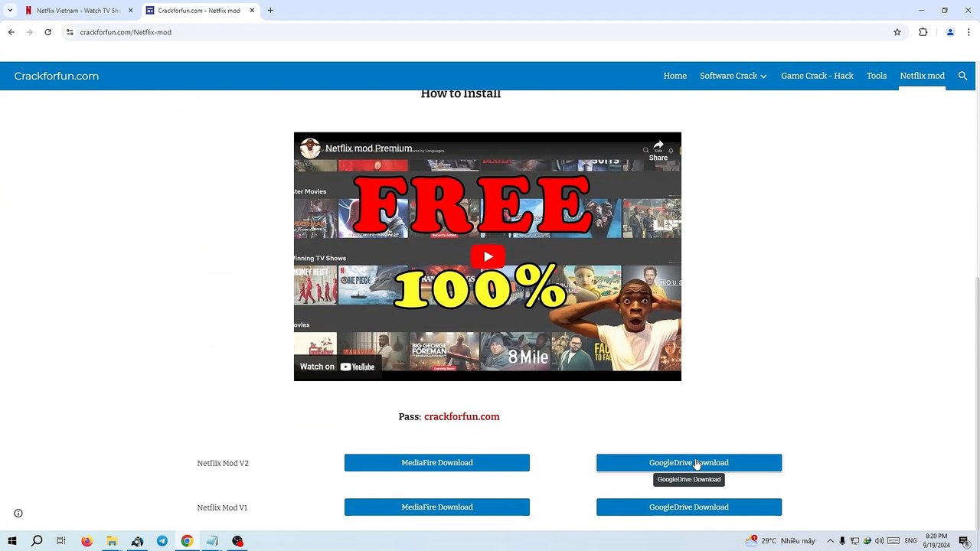Viewport: 980px width, 551px height.
Task: Open the Chrome three-dot menu
Action: click(x=969, y=32)
